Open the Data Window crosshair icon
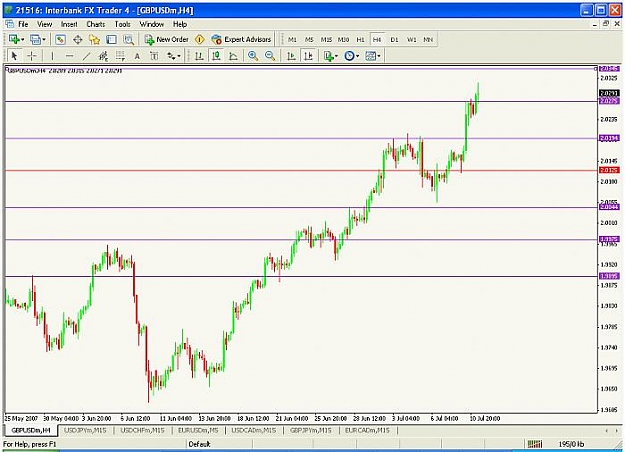Viewport: 625px width, 452px height. 77,39
